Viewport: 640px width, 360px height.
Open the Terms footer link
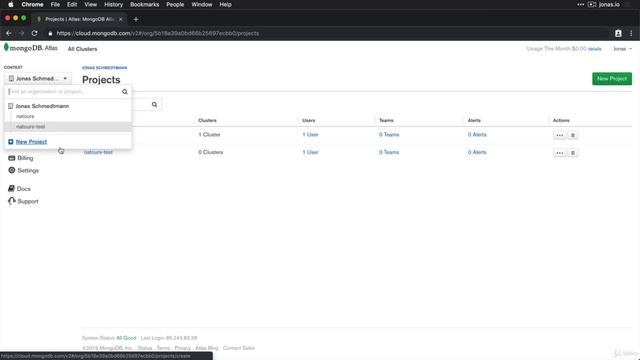[x=163, y=348]
